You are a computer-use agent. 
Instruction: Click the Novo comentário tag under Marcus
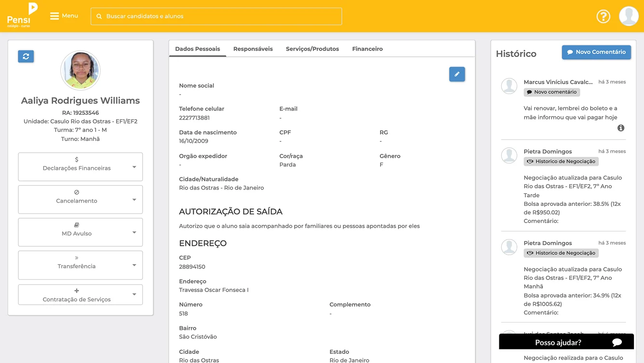pyautogui.click(x=552, y=92)
